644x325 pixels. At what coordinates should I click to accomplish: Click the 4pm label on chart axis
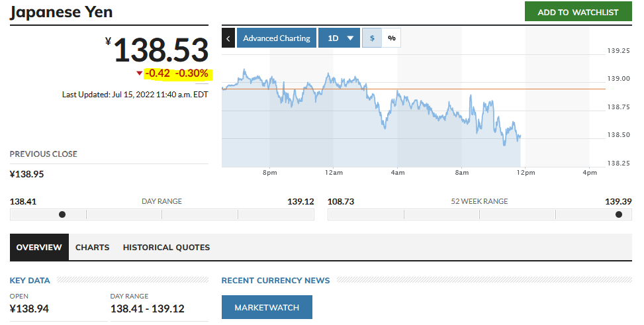590,173
